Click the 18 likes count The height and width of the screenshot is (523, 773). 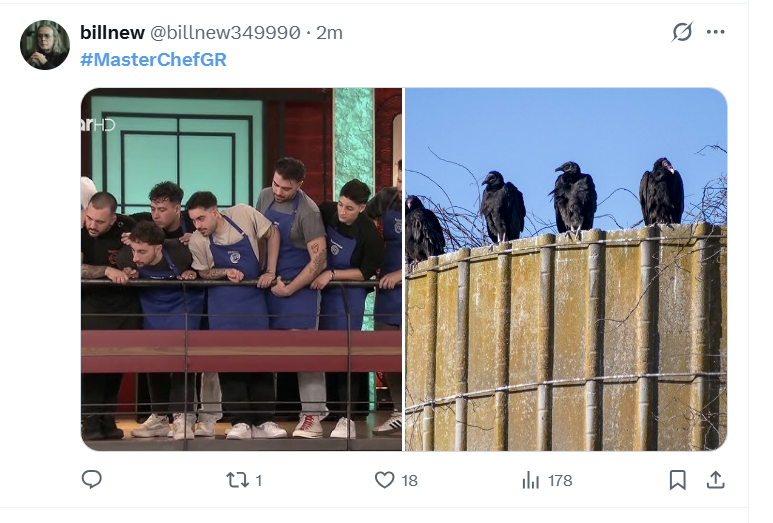[x=409, y=481]
